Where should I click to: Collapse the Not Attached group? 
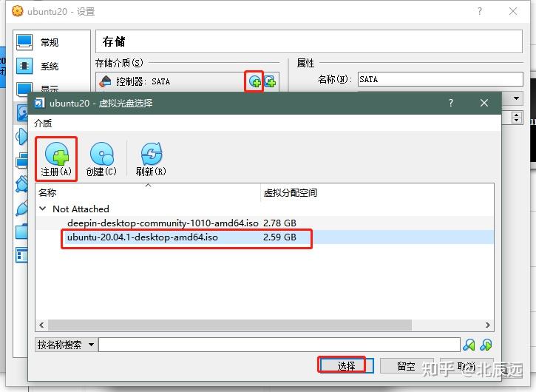(x=43, y=209)
